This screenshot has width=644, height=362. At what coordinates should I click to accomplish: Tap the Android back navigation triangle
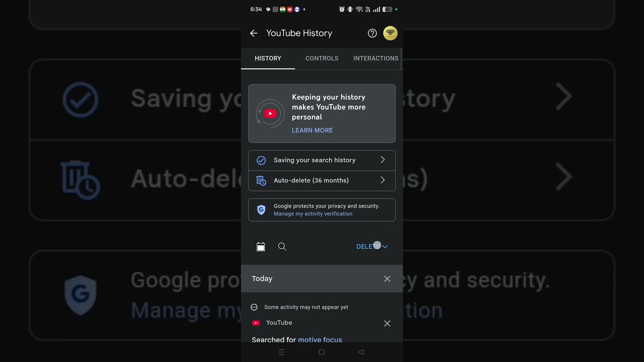click(361, 352)
